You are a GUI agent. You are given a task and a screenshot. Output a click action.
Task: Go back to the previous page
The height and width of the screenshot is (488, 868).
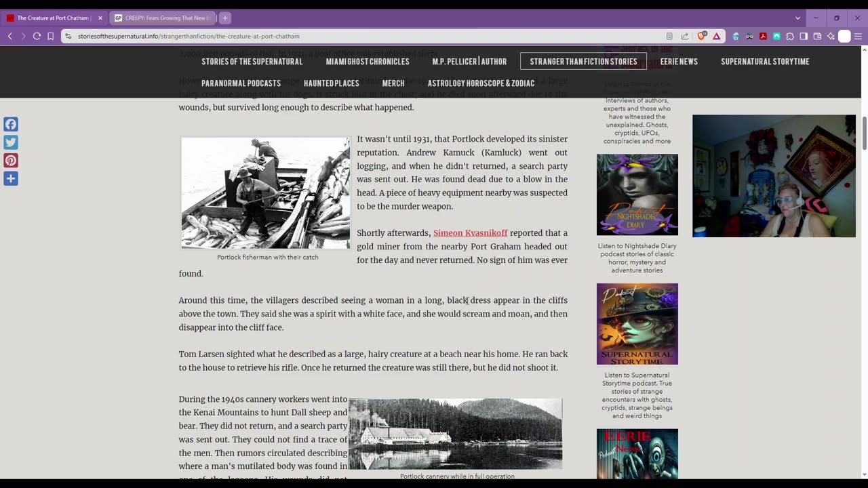(x=9, y=36)
